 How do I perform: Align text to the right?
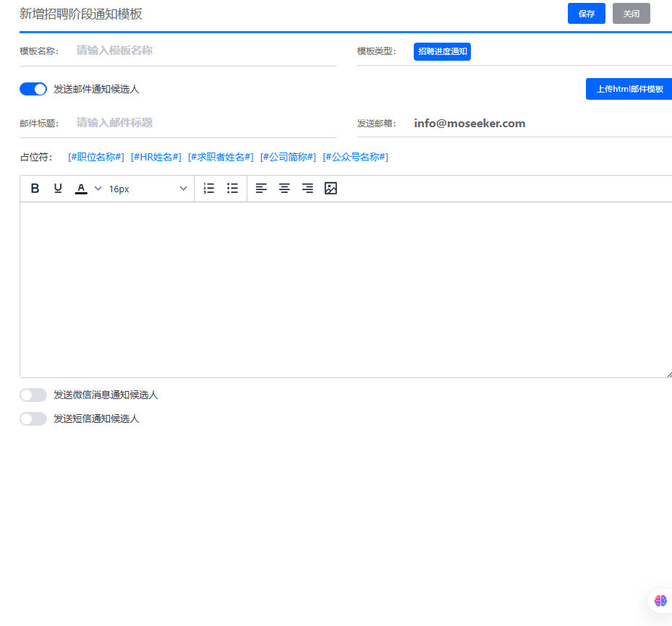click(307, 189)
